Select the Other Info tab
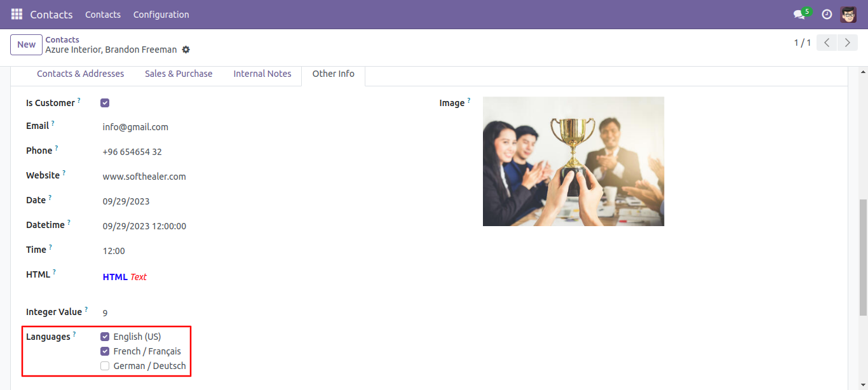The image size is (868, 390). (x=333, y=74)
